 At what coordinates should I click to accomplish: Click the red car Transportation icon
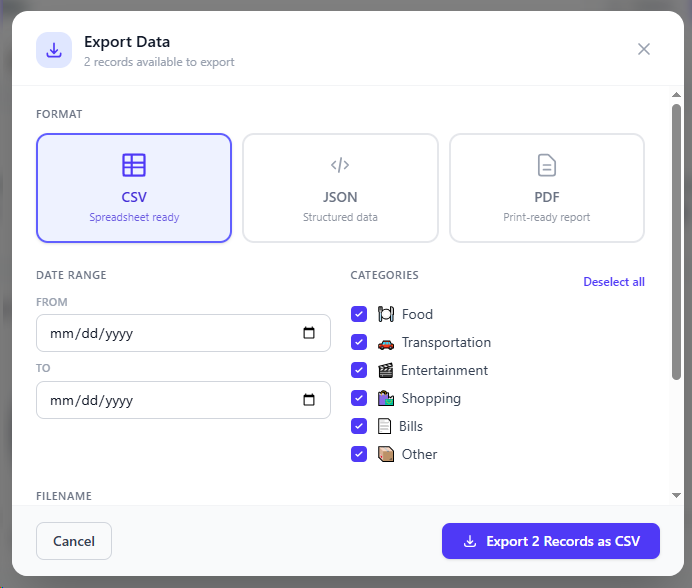tap(386, 343)
